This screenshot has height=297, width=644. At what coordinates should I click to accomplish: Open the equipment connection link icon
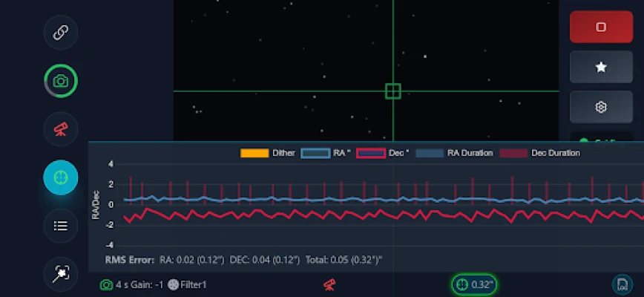click(60, 33)
